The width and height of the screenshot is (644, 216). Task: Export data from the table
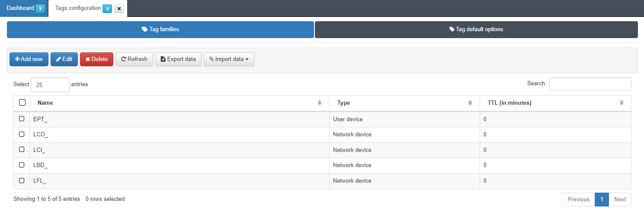coord(178,59)
